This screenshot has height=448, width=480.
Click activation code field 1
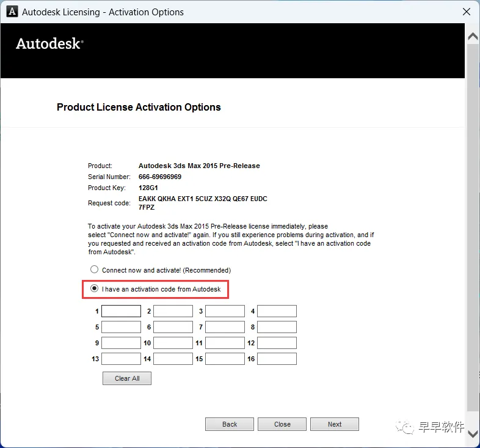pyautogui.click(x=122, y=311)
